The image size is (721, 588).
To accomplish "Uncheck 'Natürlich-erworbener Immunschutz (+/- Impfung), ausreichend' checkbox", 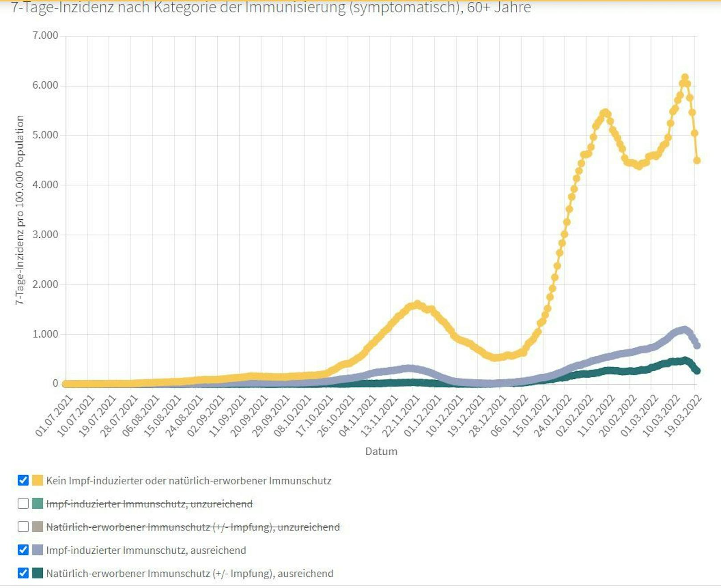I will tap(23, 573).
